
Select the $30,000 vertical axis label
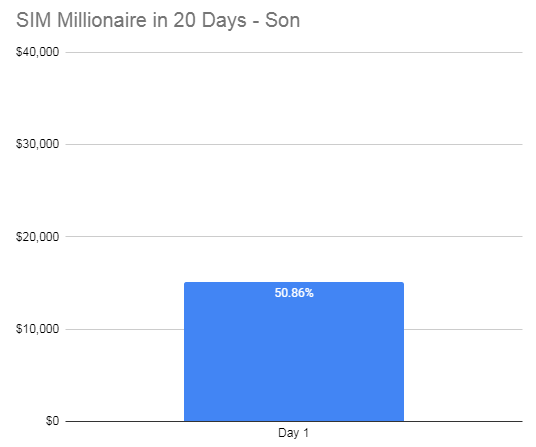[37, 144]
